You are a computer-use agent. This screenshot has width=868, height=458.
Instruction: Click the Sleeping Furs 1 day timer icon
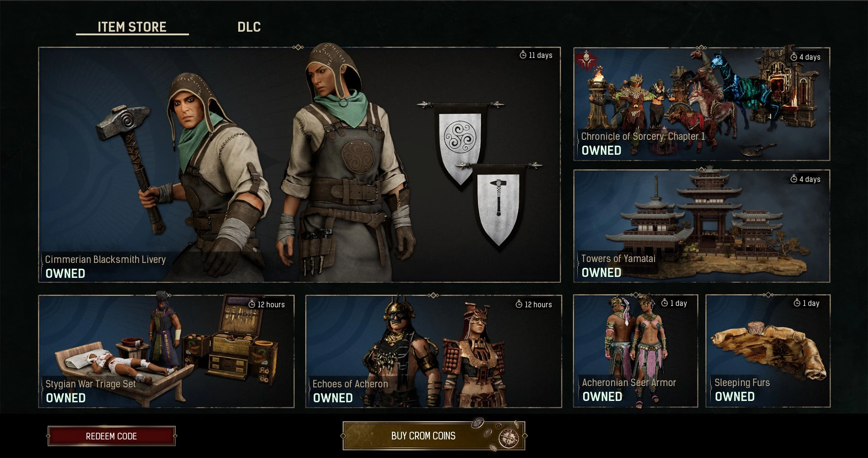coord(797,303)
